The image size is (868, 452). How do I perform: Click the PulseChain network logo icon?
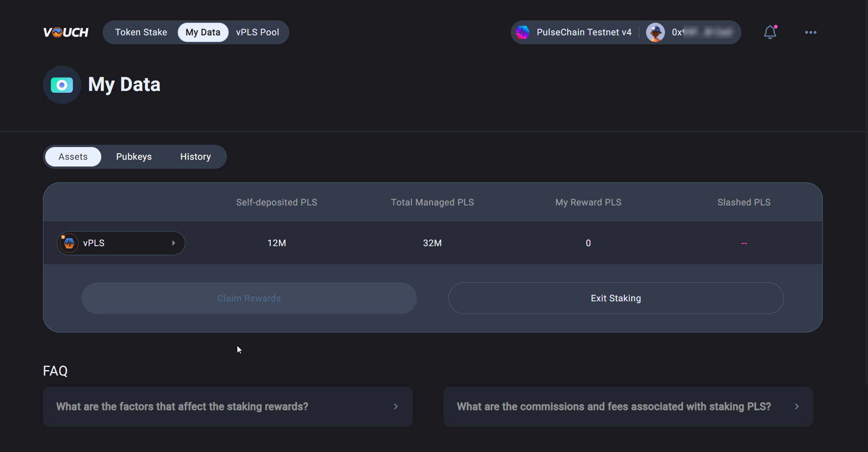pyautogui.click(x=523, y=32)
